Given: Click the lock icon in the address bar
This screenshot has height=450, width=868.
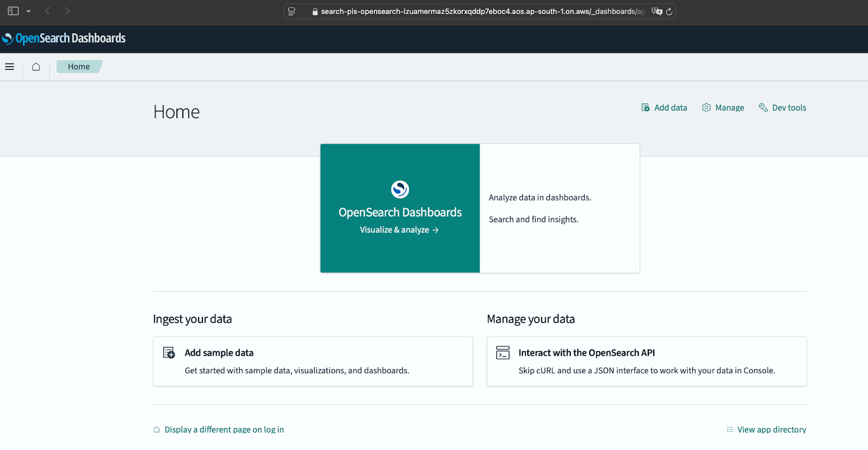Looking at the screenshot, I should [315, 11].
